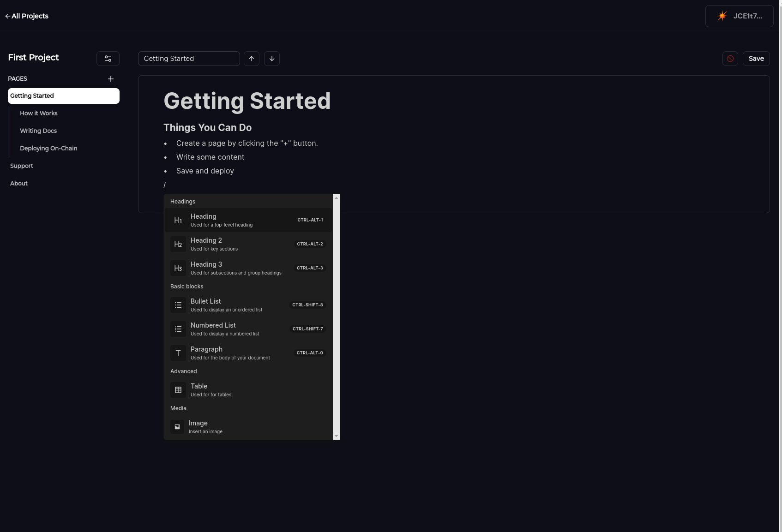Click the slash menu scrollbar down arrow
The image size is (782, 532).
(336, 436)
